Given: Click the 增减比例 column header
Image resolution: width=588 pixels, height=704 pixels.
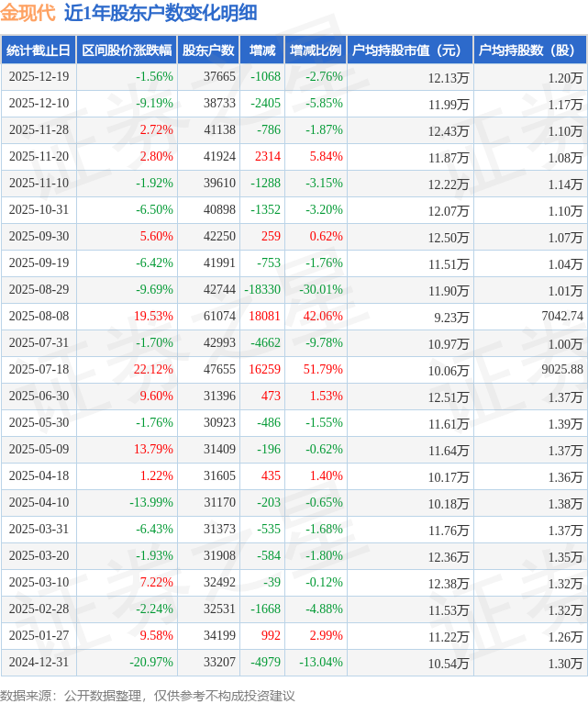Looking at the screenshot, I should click(315, 50).
